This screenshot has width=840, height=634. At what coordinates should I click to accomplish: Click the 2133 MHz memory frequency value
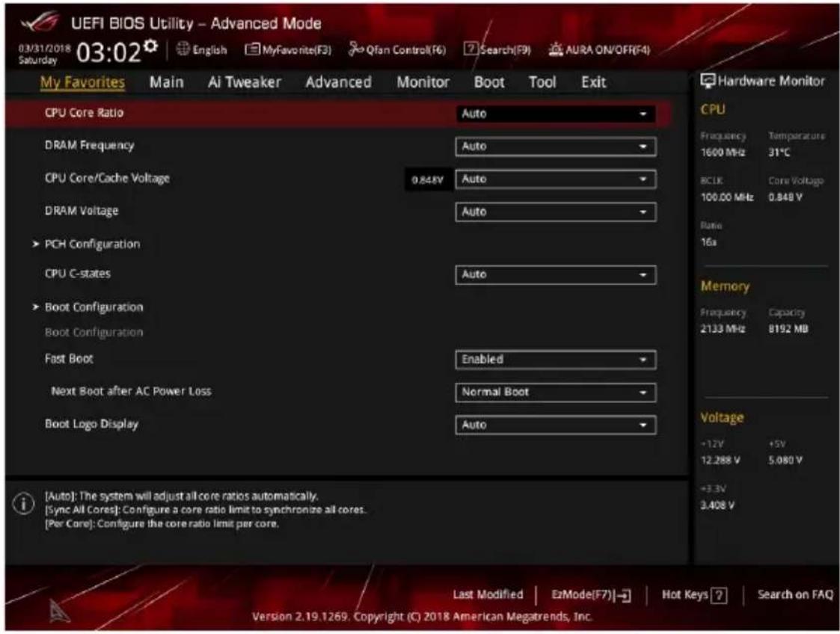723,329
